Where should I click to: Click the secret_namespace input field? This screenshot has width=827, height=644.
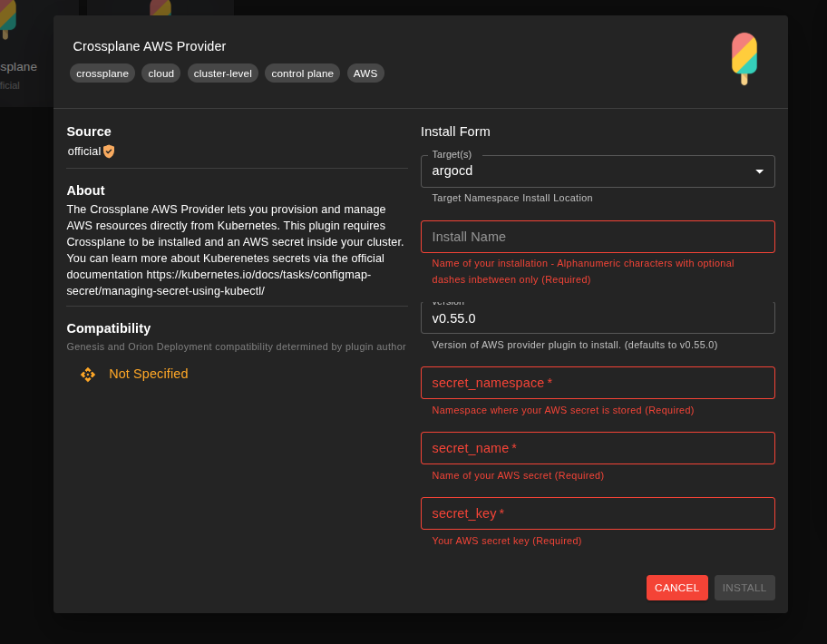[598, 382]
